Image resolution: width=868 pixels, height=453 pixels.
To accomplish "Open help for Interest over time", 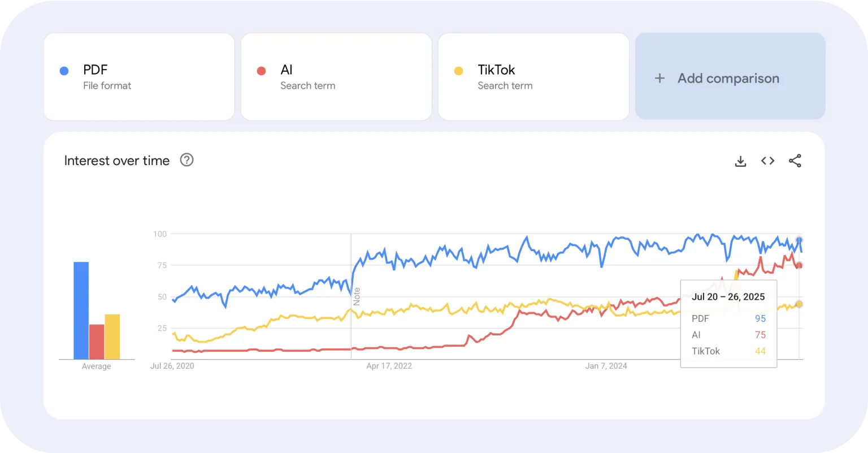I will coord(186,160).
